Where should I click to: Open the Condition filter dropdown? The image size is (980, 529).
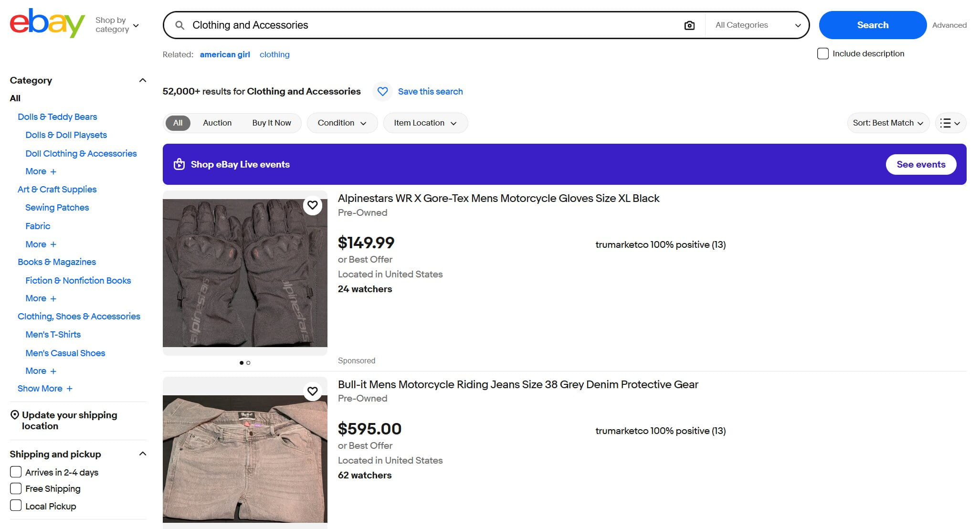click(x=342, y=123)
